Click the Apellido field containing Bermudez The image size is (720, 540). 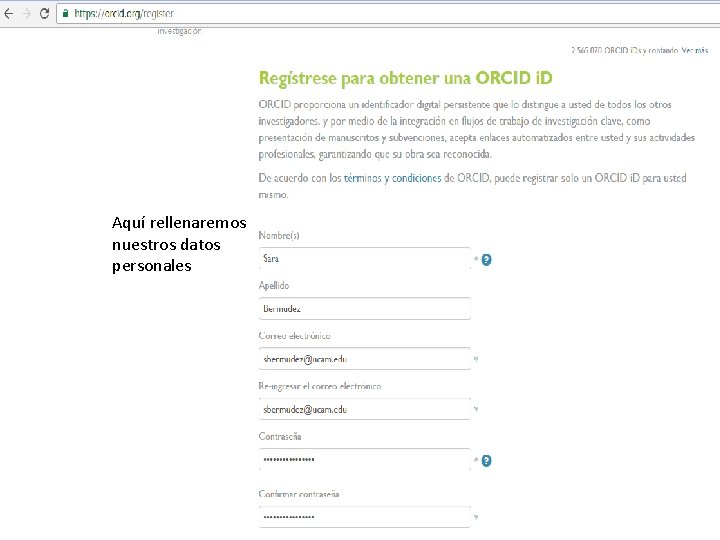(x=365, y=309)
